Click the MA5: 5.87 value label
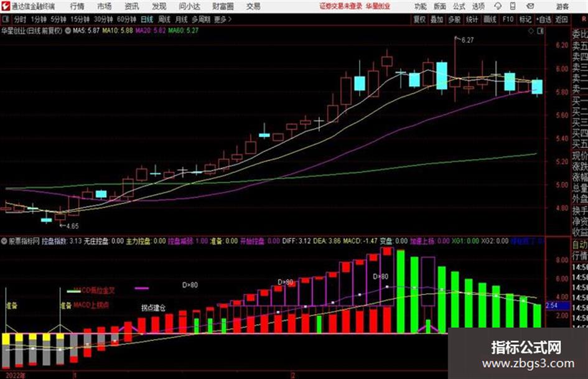Image resolution: width=588 pixels, height=379 pixels. (x=86, y=30)
